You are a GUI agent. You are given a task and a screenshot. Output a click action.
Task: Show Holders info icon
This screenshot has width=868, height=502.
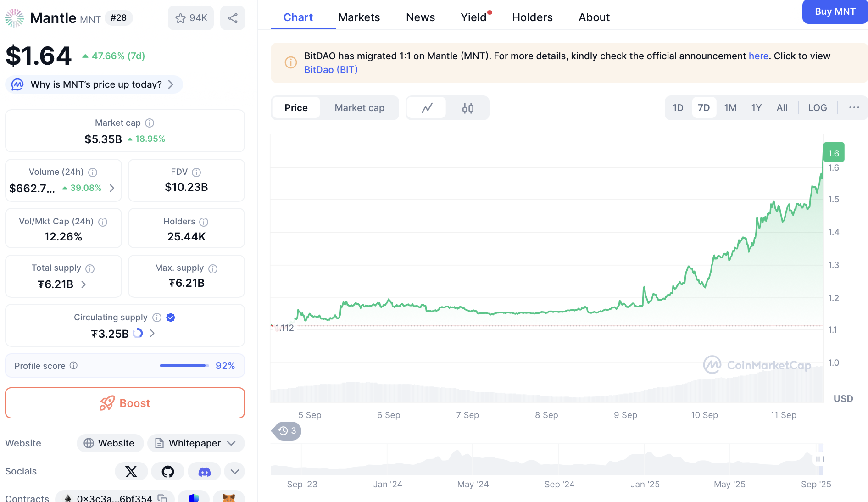(204, 222)
